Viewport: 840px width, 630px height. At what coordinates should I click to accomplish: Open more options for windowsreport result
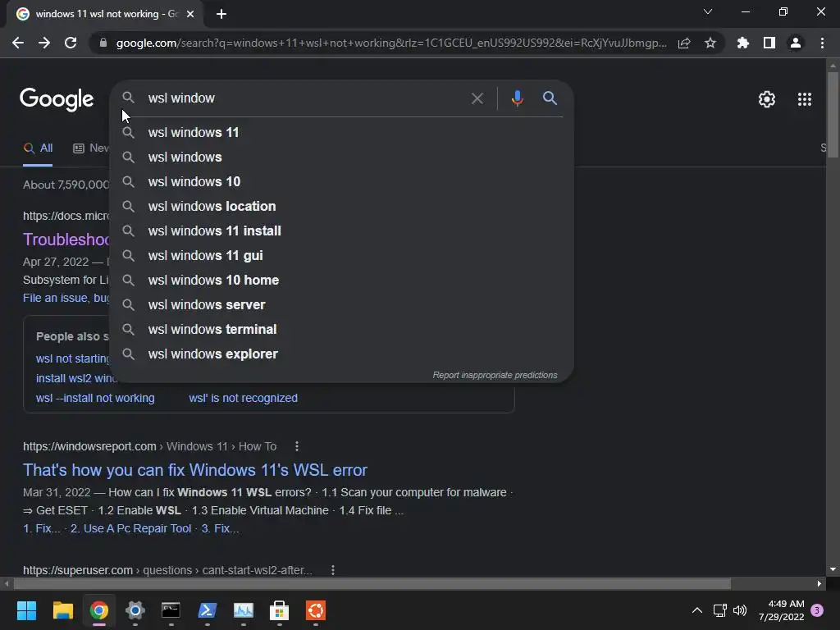coord(297,446)
